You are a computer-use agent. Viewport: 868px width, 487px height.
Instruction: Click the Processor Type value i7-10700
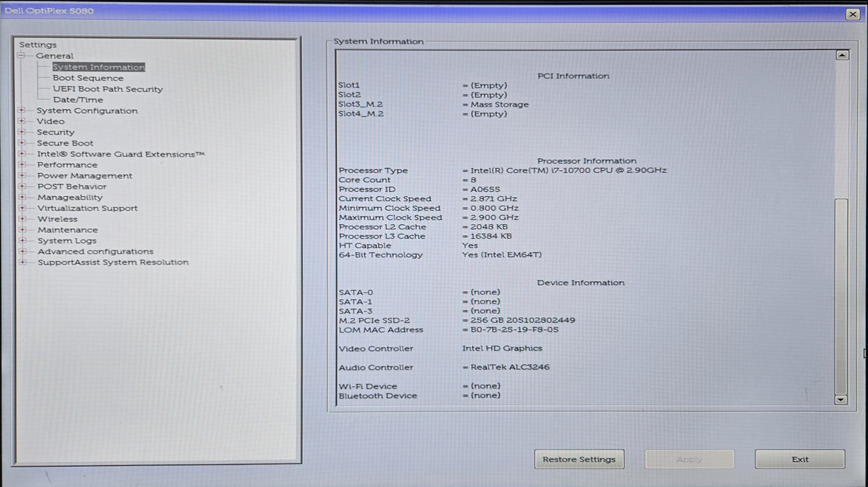[x=568, y=170]
